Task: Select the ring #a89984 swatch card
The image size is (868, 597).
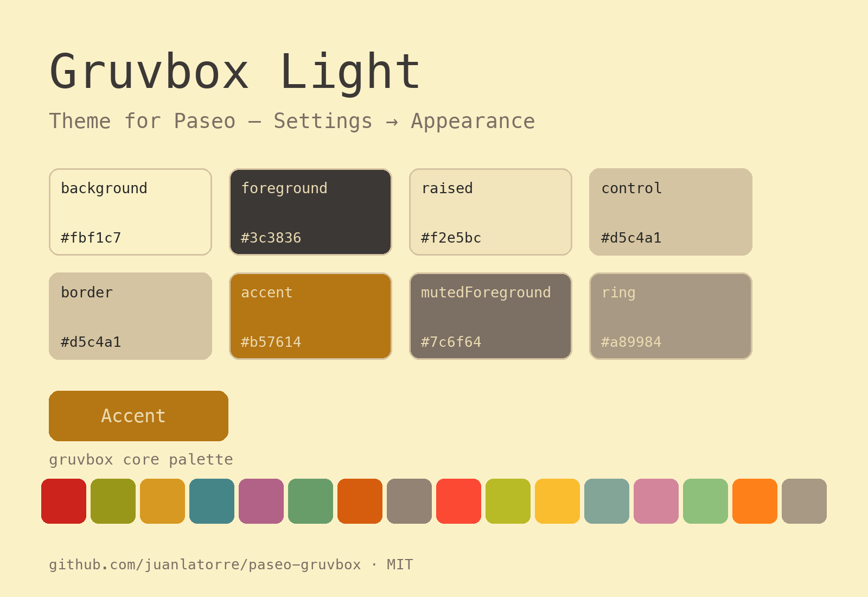Action: 671,316
